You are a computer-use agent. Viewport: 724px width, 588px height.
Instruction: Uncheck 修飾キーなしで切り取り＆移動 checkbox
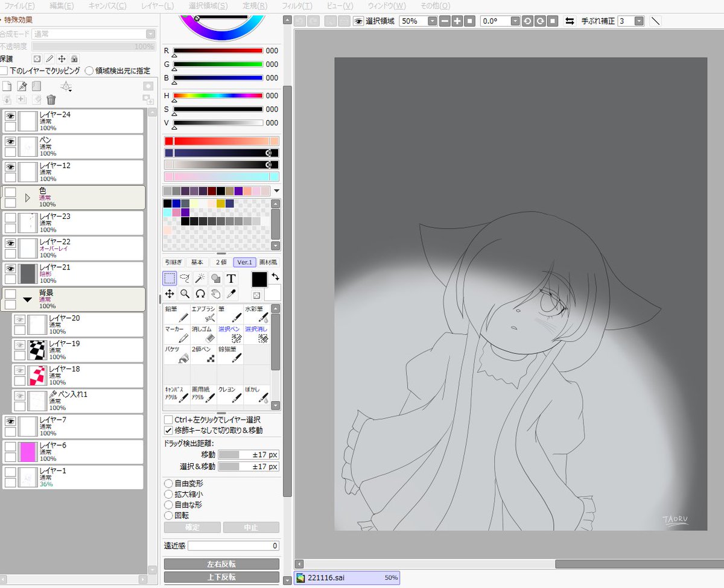click(168, 430)
